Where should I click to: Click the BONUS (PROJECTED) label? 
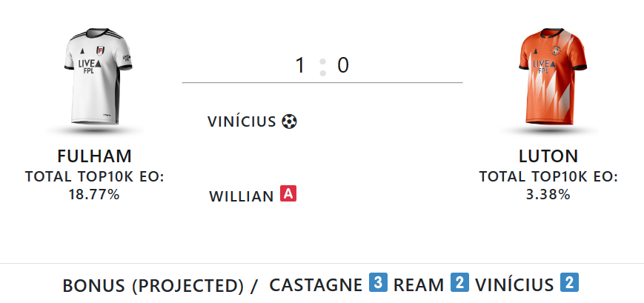(153, 286)
